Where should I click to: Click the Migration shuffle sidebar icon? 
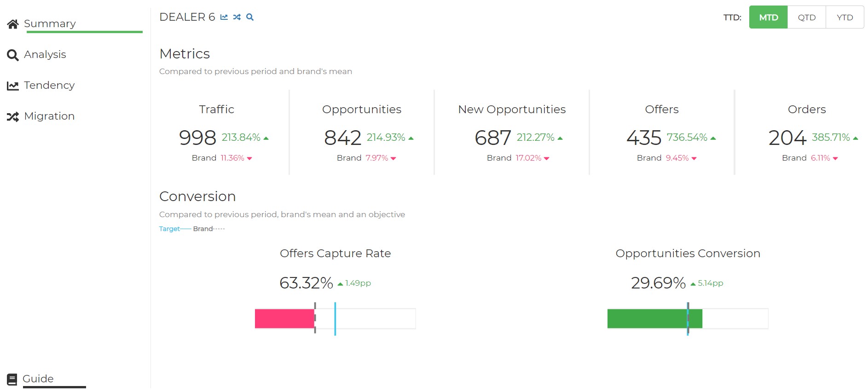click(13, 117)
